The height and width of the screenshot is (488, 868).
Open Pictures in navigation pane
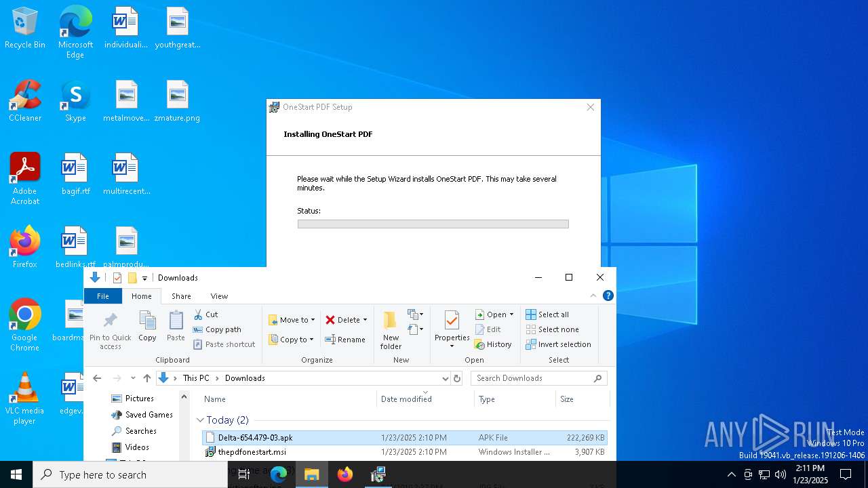[139, 399]
